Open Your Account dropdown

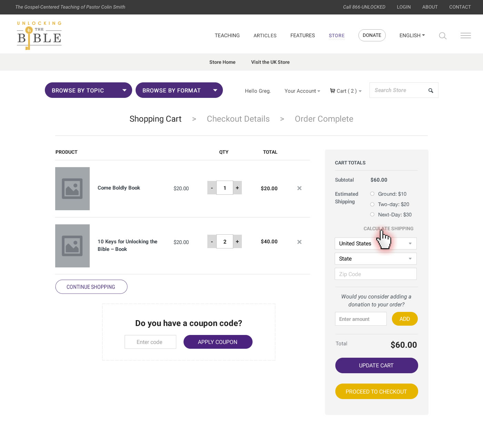pos(302,91)
